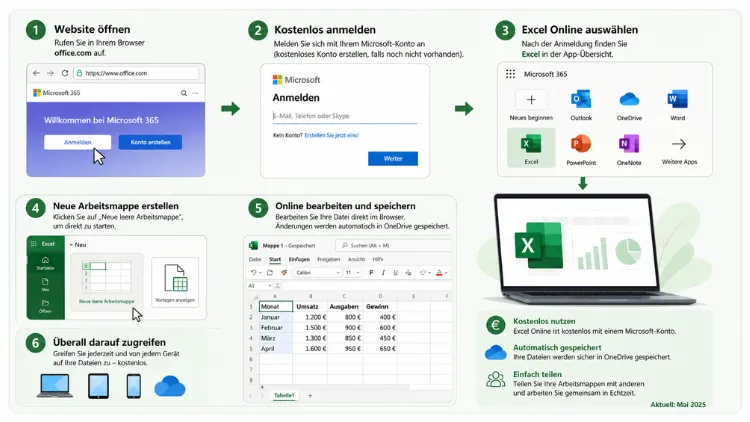The height and width of the screenshot is (422, 750).
Task: Click the office.com address bar
Action: [137, 73]
